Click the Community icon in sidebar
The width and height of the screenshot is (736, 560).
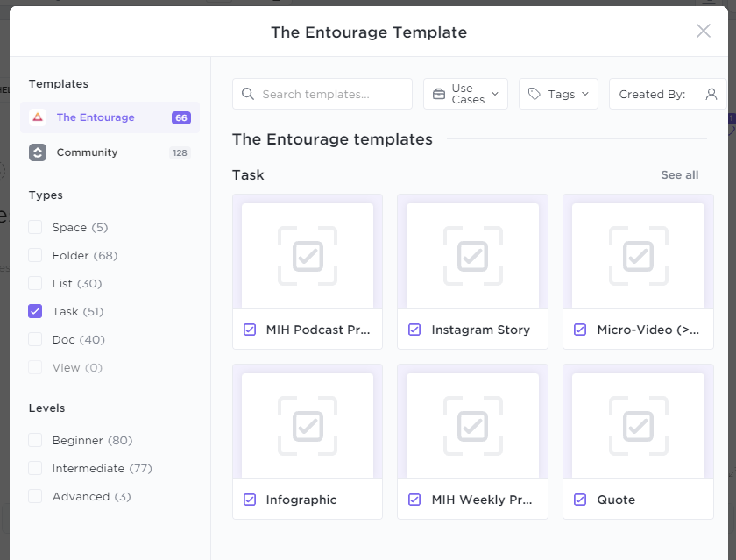tap(38, 152)
